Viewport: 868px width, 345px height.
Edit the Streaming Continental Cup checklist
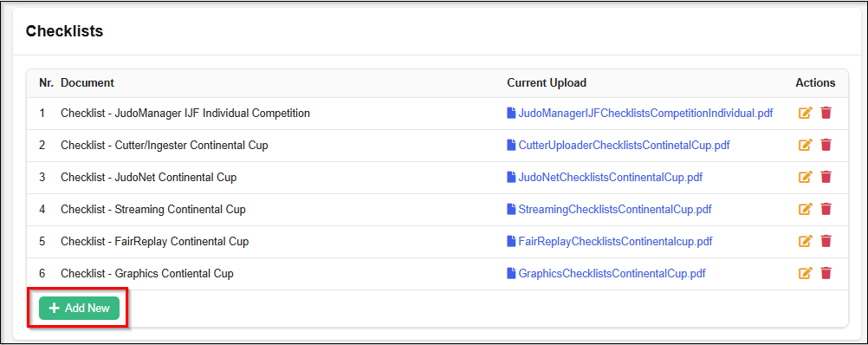(805, 209)
